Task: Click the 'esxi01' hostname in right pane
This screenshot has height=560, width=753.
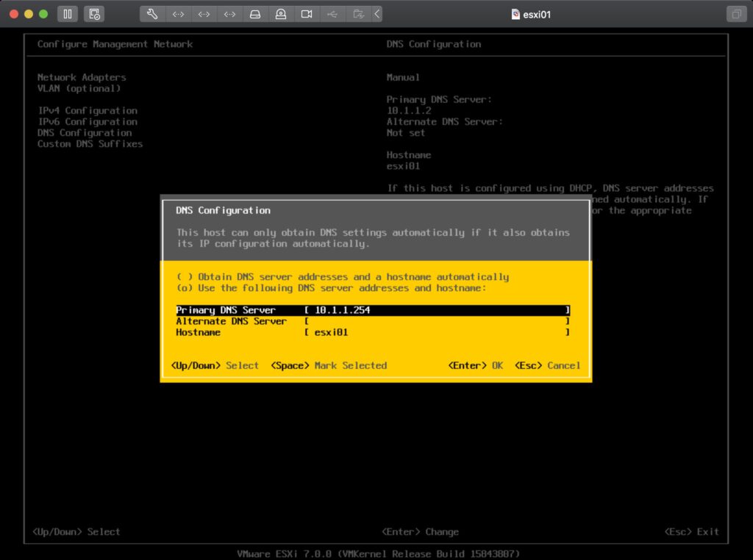Action: click(x=403, y=166)
